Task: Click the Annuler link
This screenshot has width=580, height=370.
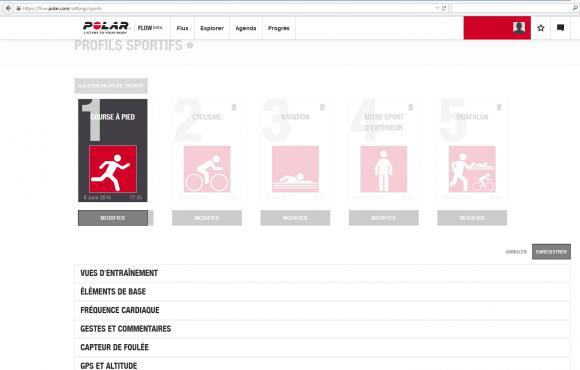Action: click(x=516, y=252)
